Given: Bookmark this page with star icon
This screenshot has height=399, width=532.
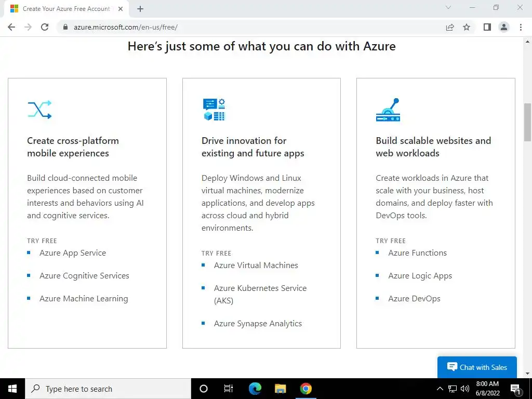Looking at the screenshot, I should [467, 27].
